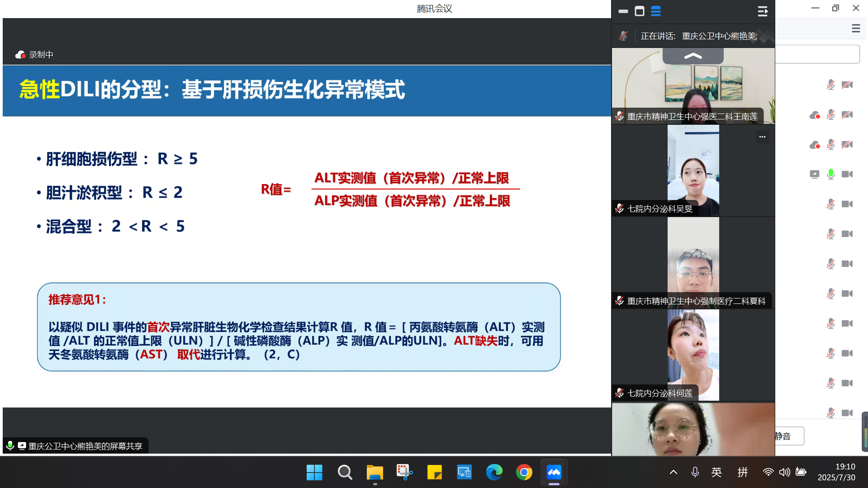Screen dimensions: 868x488
Task: Toggle the muted mic icon on 王南莲's video label
Action: tap(619, 116)
